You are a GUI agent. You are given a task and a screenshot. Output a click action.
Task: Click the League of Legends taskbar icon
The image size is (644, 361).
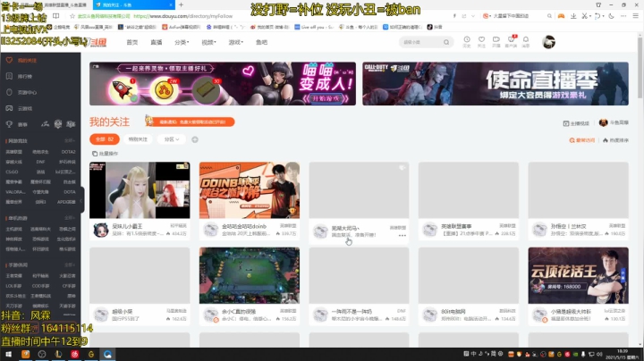pos(58,355)
